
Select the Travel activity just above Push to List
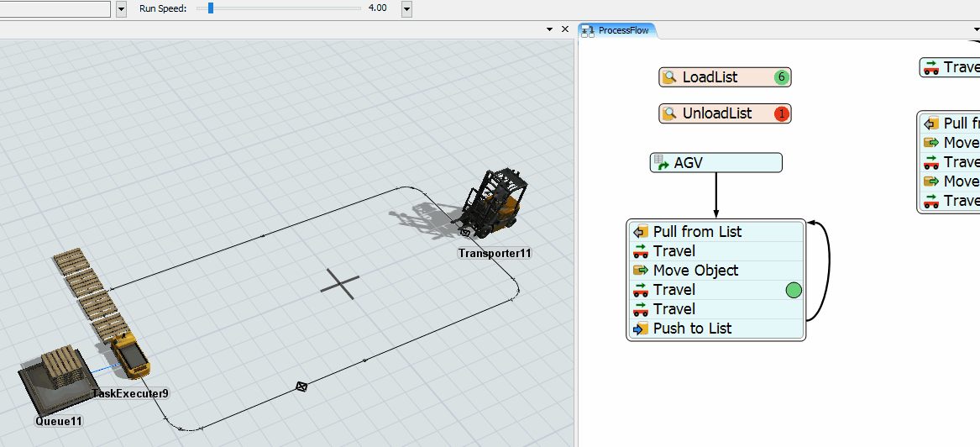674,309
